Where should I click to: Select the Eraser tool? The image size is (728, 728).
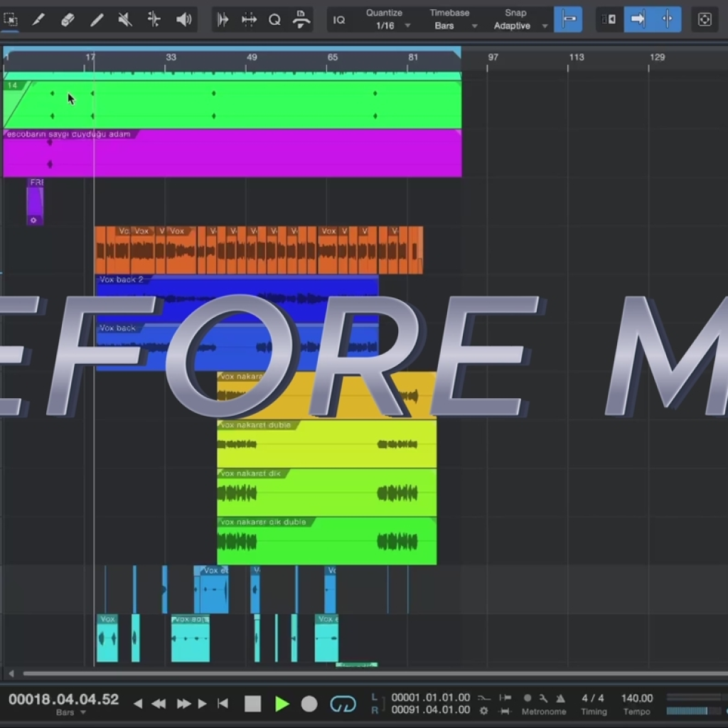[68, 19]
